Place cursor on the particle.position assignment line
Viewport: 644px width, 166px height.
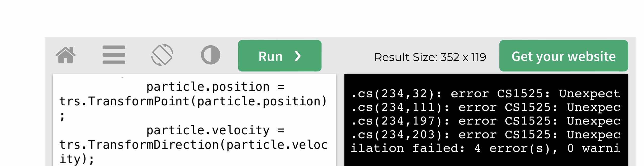215,87
